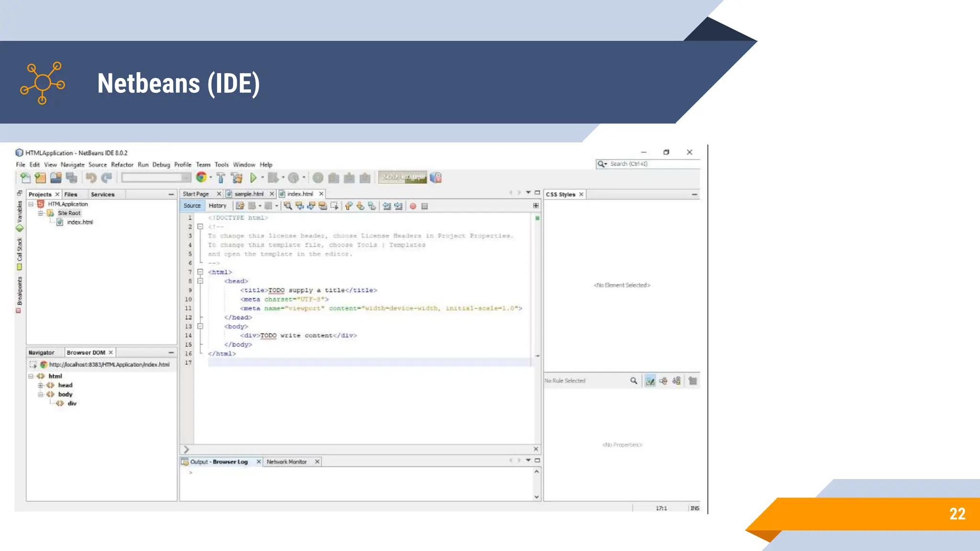Expand the head node in Browser DOM
The image size is (980, 551).
click(41, 386)
